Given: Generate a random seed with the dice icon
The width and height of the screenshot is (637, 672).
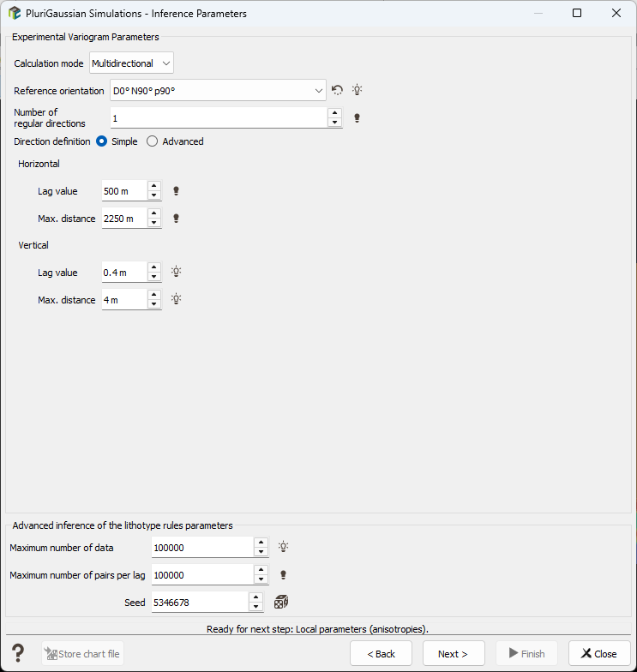Looking at the screenshot, I should click(x=281, y=602).
